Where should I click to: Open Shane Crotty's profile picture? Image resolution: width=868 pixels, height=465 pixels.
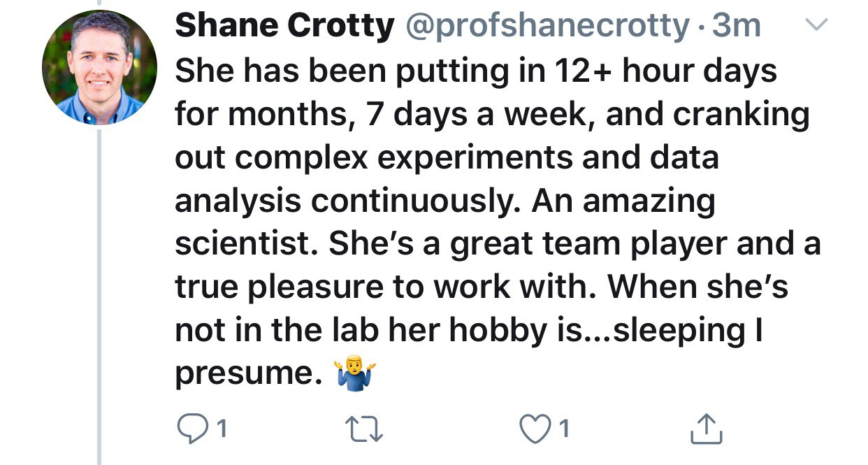click(x=100, y=67)
